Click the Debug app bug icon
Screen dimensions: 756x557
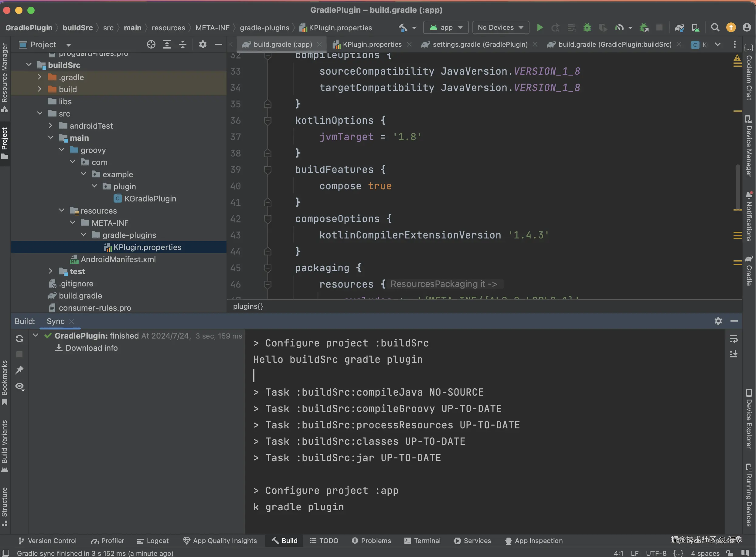tap(587, 27)
